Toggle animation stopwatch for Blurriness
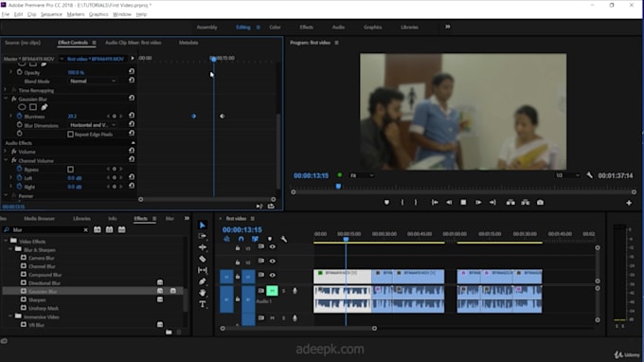 pyautogui.click(x=19, y=117)
